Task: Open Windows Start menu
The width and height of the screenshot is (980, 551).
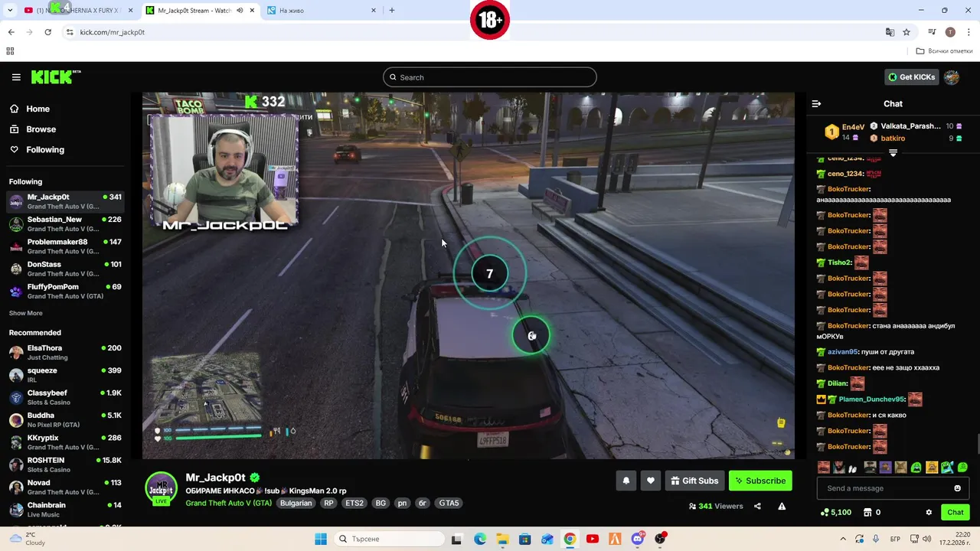Action: tap(321, 539)
